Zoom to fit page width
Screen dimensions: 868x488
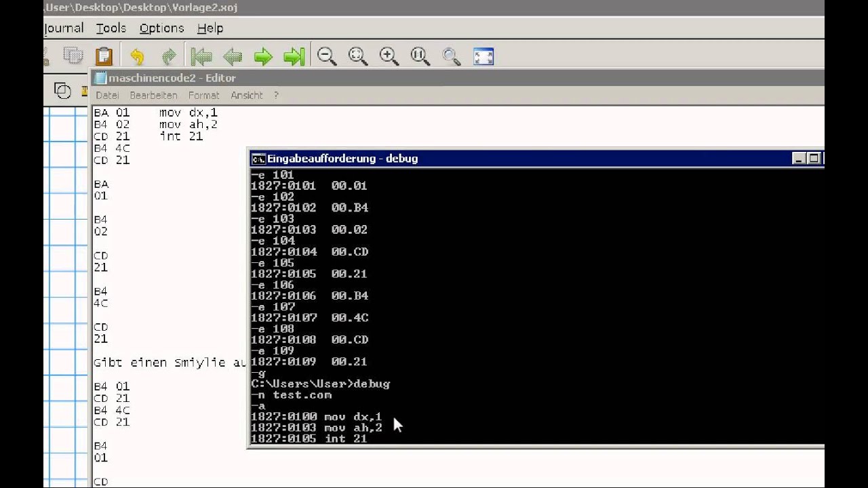pyautogui.click(x=358, y=56)
